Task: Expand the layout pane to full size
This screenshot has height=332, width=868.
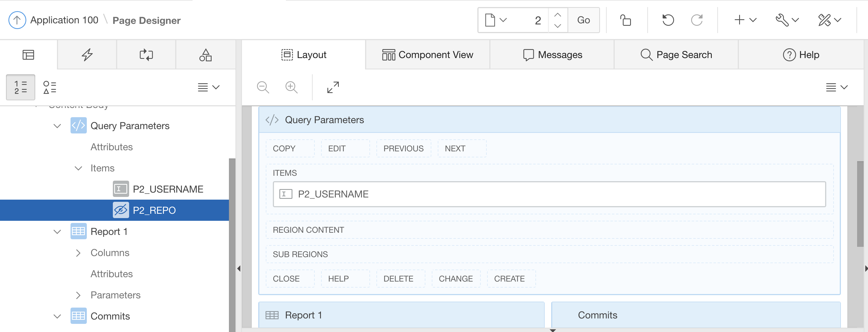Action: pos(333,87)
